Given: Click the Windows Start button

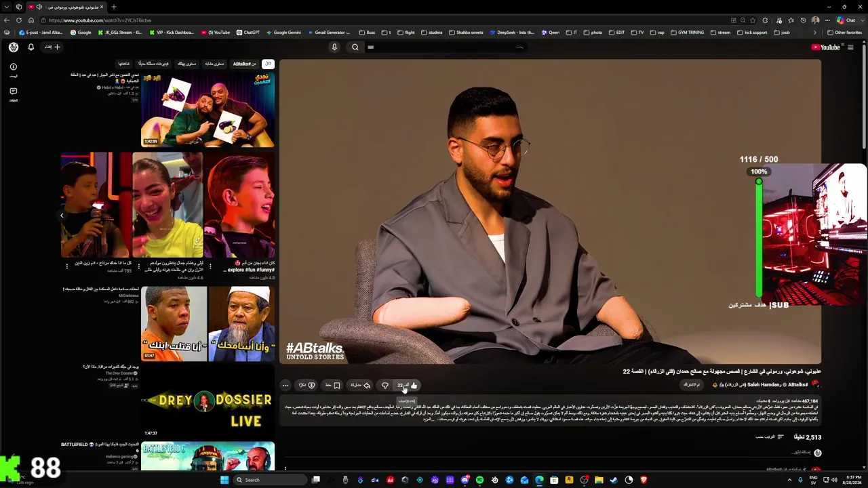Looking at the screenshot, I should 224,480.
